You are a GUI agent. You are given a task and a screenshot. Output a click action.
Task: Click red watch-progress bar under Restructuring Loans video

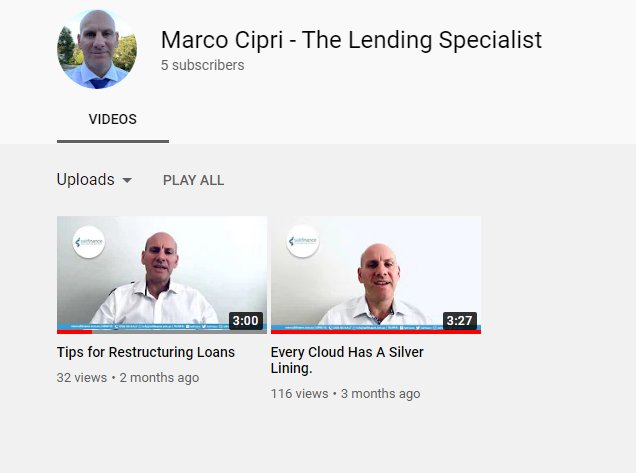75,332
